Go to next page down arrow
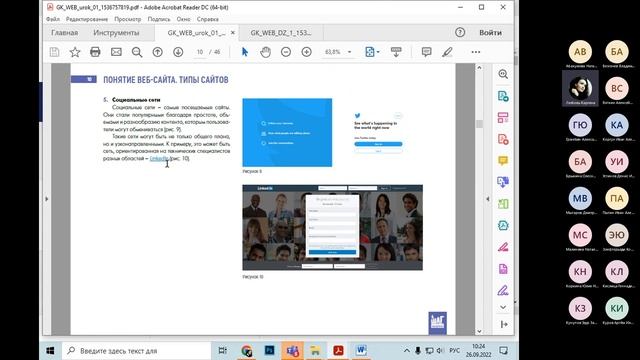Image resolution: width=640 pixels, height=360 pixels. pyautogui.click(x=178, y=52)
